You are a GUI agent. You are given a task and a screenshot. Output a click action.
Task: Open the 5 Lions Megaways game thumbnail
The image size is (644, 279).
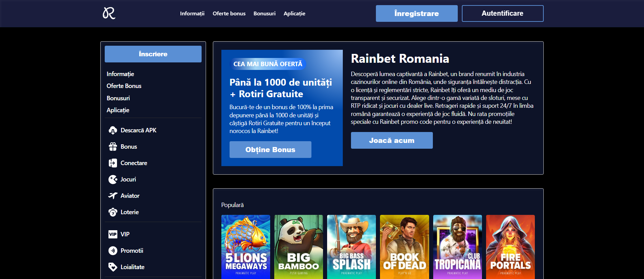(246, 247)
